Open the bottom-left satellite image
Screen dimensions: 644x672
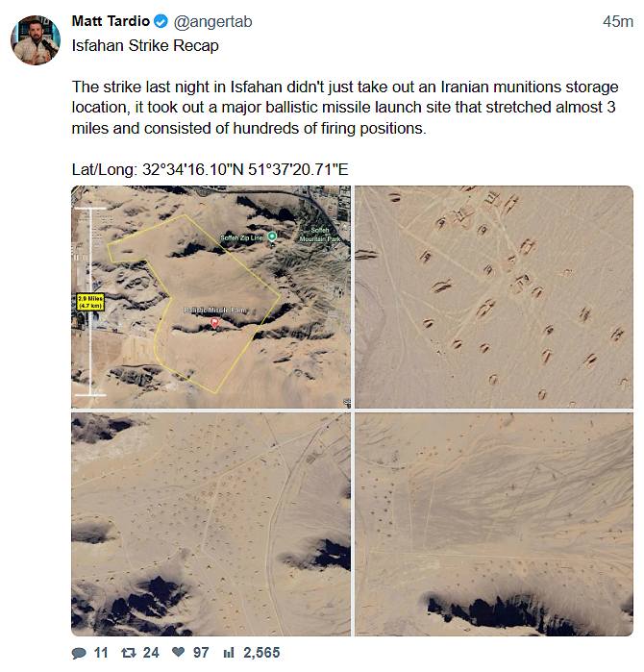(211, 524)
